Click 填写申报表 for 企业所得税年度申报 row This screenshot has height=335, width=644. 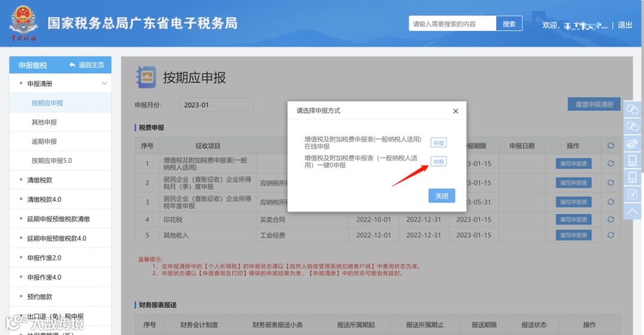[x=574, y=202]
